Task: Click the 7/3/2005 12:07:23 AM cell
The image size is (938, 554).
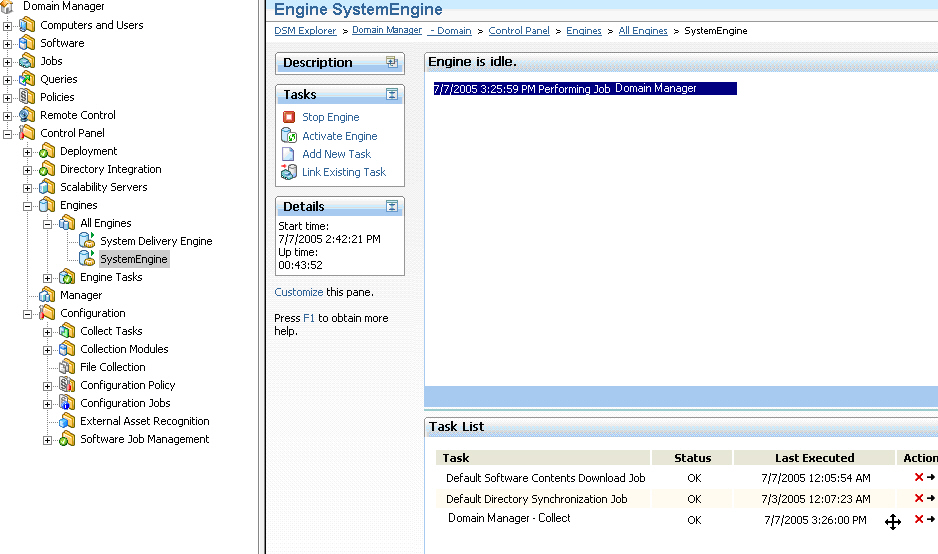Action: pyautogui.click(x=815, y=499)
